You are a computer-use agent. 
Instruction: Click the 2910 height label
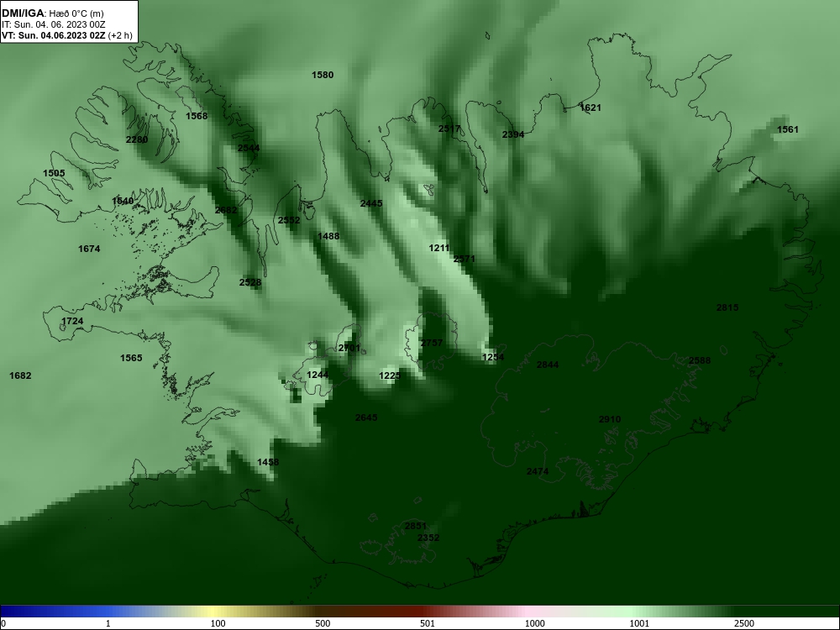[610, 420]
